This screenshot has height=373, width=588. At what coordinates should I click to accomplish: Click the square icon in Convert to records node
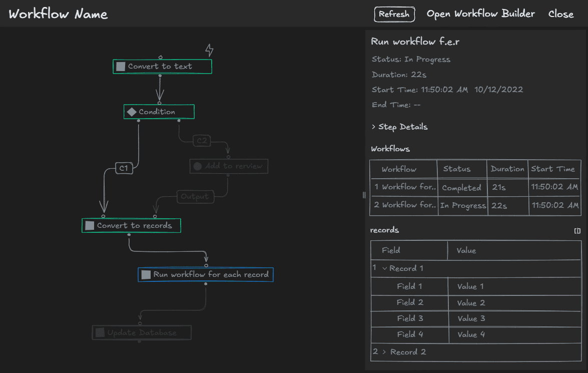(90, 225)
